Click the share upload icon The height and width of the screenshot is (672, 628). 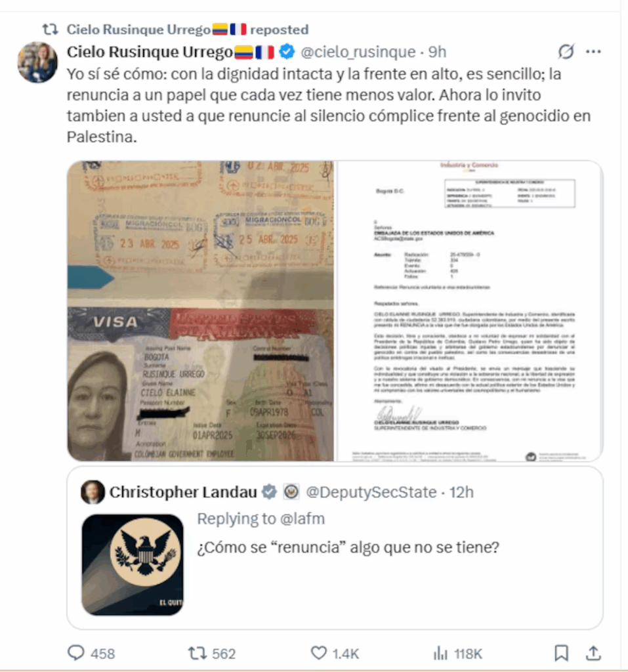tap(593, 653)
